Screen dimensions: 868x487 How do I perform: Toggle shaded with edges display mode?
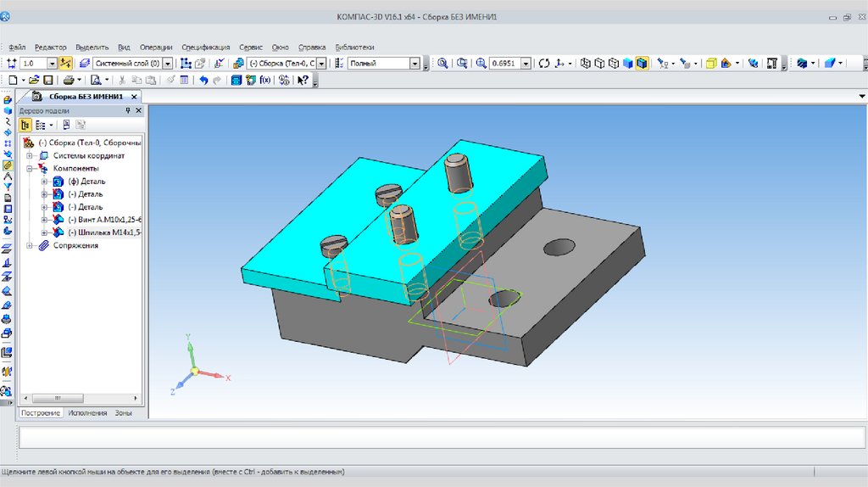pos(643,64)
